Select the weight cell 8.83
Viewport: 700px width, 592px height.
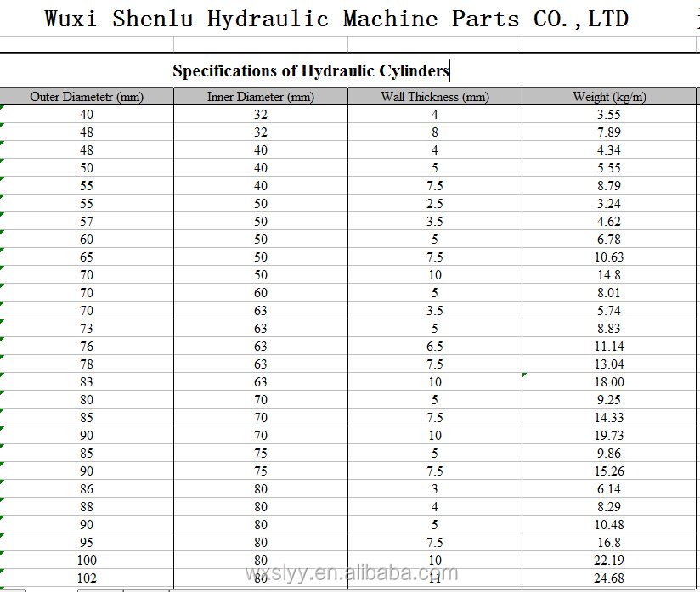(609, 329)
